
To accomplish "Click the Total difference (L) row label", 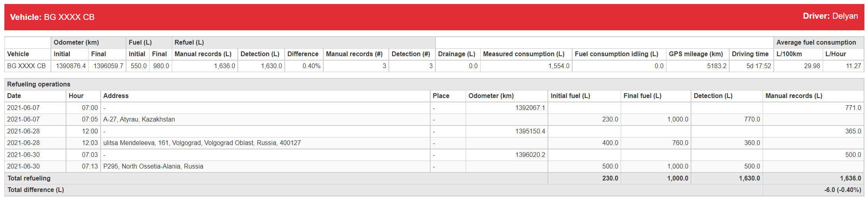I will click(35, 190).
